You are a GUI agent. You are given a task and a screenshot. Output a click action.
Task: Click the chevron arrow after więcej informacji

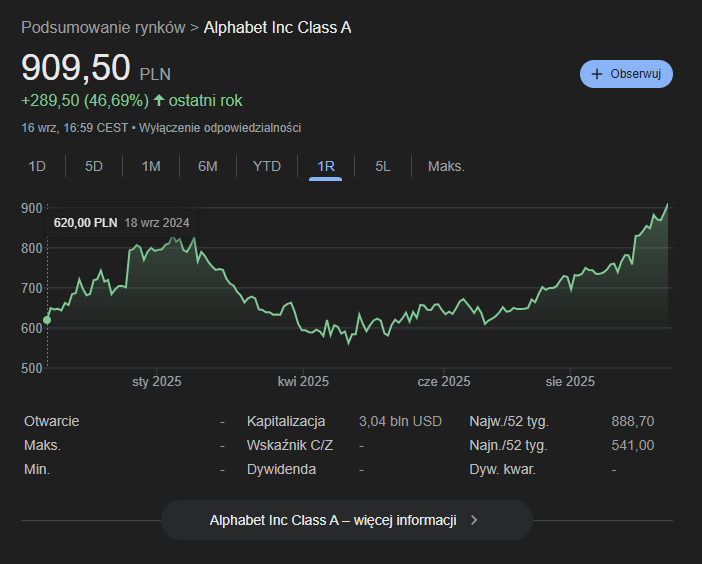click(474, 521)
